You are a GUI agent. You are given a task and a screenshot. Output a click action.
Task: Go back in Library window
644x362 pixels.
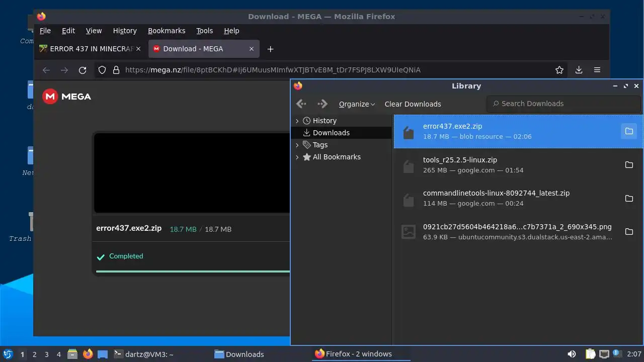pyautogui.click(x=301, y=104)
